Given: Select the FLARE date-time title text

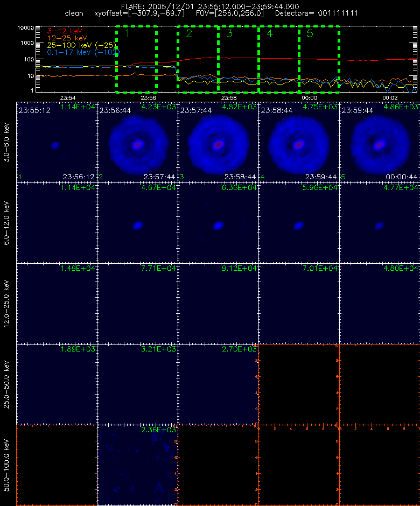Looking at the screenshot, I should [210, 6].
